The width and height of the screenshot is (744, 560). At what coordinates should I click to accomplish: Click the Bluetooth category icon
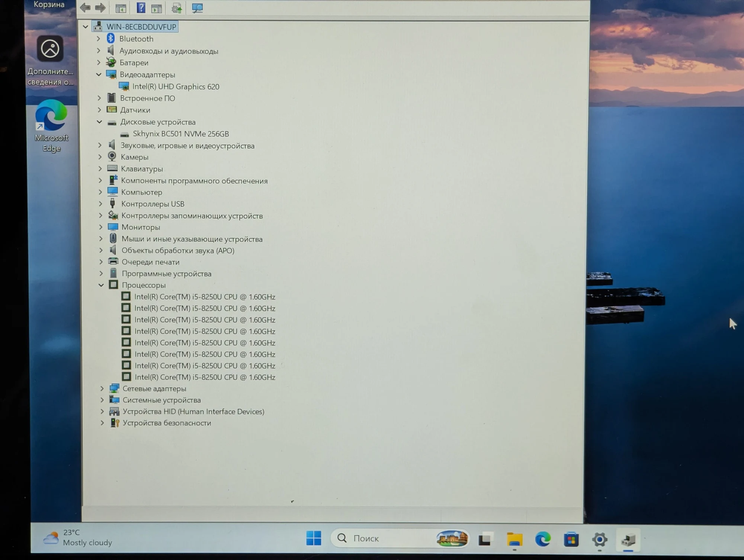click(110, 38)
